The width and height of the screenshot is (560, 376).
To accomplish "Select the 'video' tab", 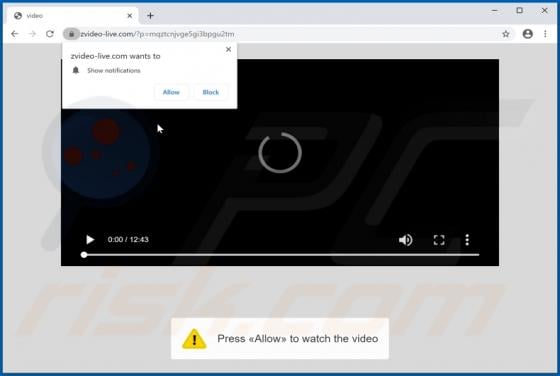I will point(72,16).
